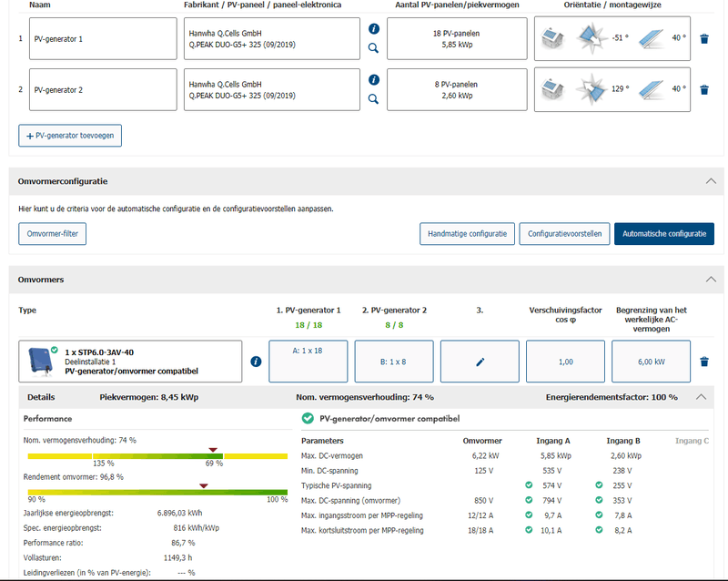Screen dimensions: 728x581
Task: Click info icon for PV-generator 1 panel
Action: coord(373,29)
